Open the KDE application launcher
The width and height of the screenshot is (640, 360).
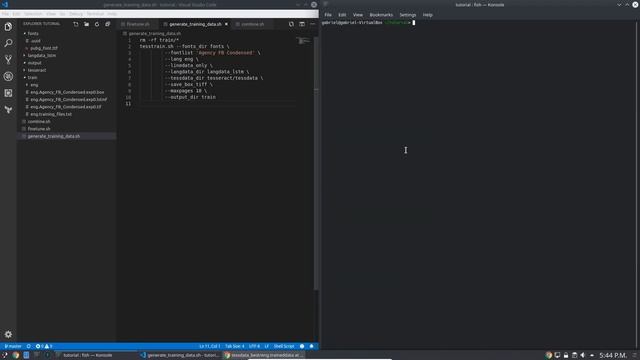point(5,355)
